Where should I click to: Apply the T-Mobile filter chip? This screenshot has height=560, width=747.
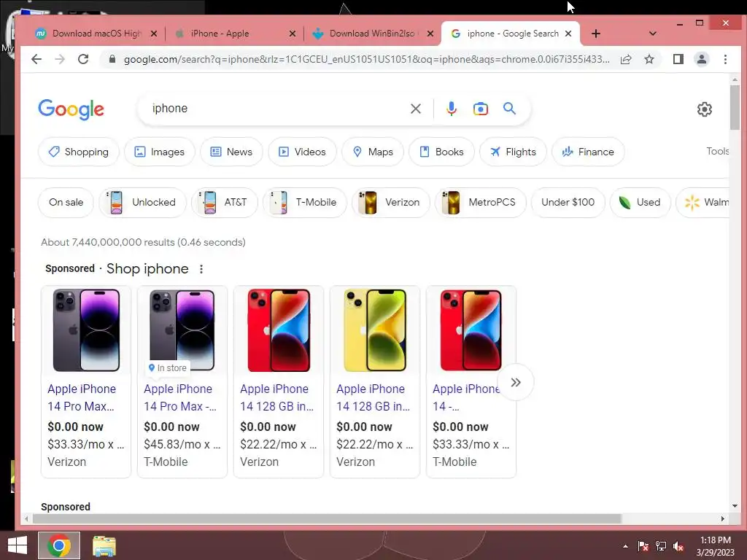click(x=305, y=203)
